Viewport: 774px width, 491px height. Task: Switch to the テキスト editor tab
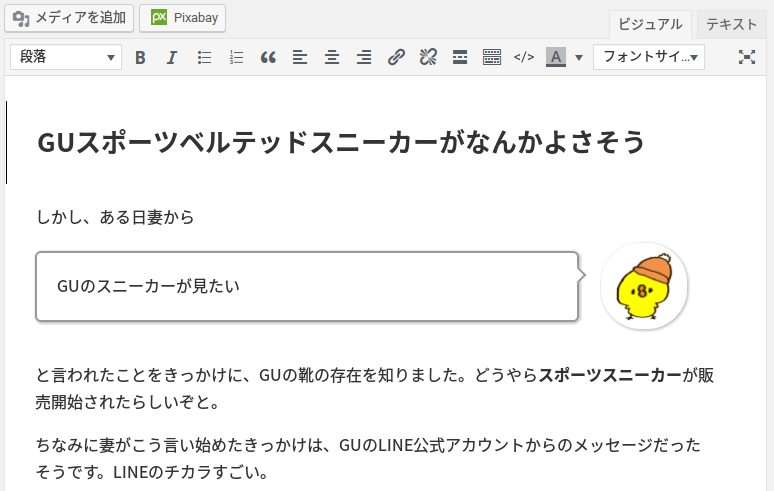tap(731, 24)
